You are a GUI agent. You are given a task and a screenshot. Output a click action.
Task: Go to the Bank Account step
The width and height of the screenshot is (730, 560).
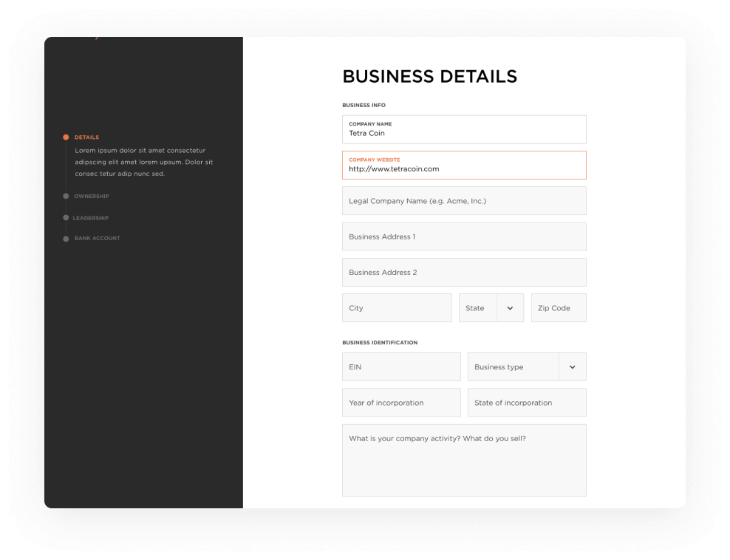97,239
